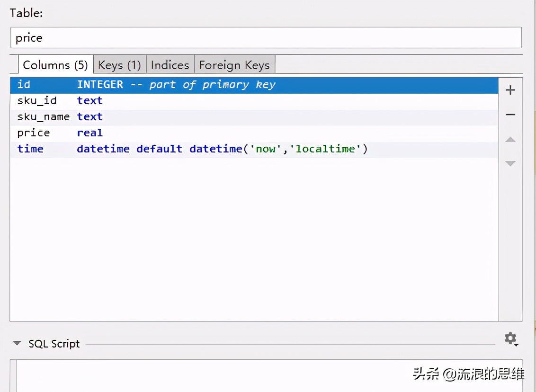Click the minus icon to remove column
The height and width of the screenshot is (392, 536).
pos(510,115)
